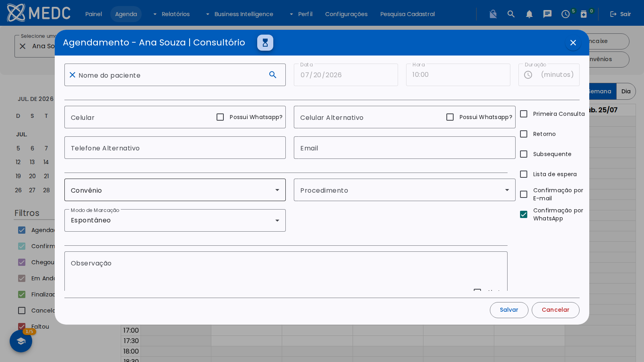Enable Confirmação por E-mail checkbox
Image resolution: width=644 pixels, height=362 pixels.
[x=524, y=194]
